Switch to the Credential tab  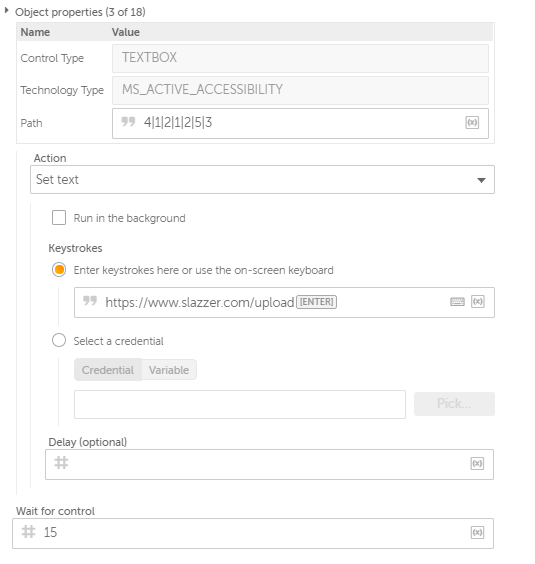click(108, 370)
